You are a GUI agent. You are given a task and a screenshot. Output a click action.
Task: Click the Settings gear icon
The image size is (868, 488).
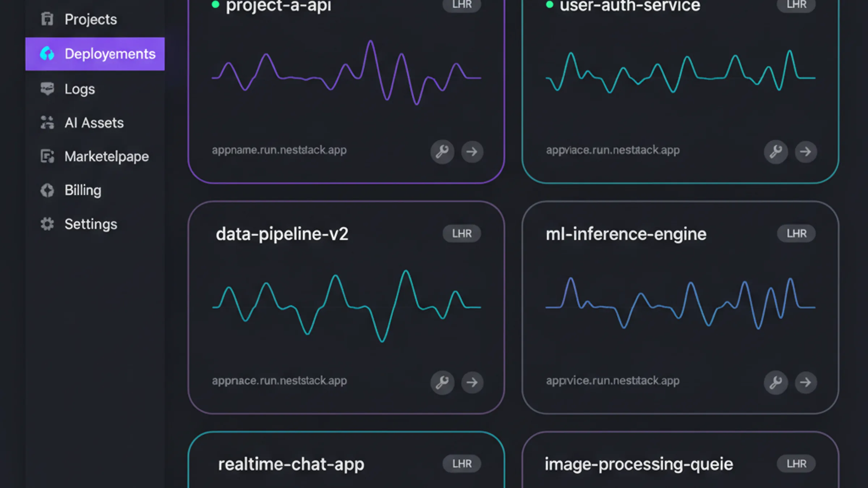pyautogui.click(x=47, y=224)
